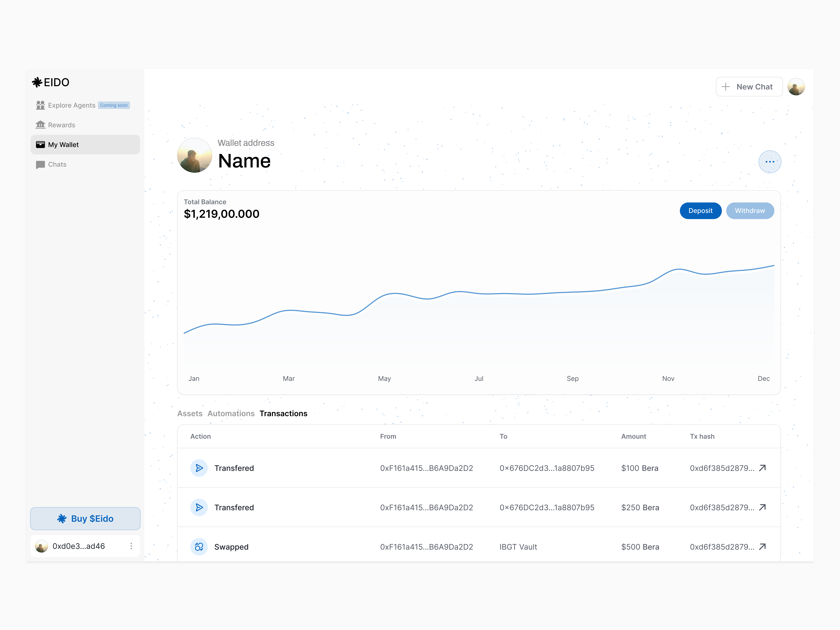Switch to the Automations tab
Viewport: 840px width, 630px height.
click(231, 414)
